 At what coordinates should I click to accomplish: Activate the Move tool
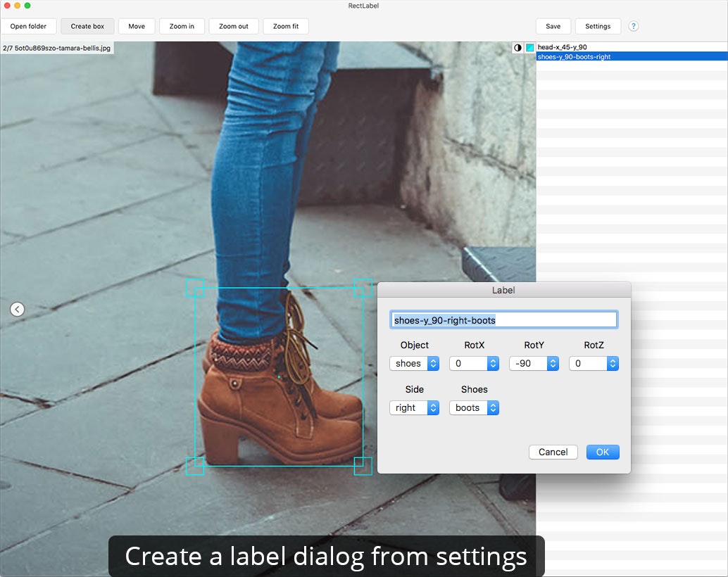coord(136,26)
